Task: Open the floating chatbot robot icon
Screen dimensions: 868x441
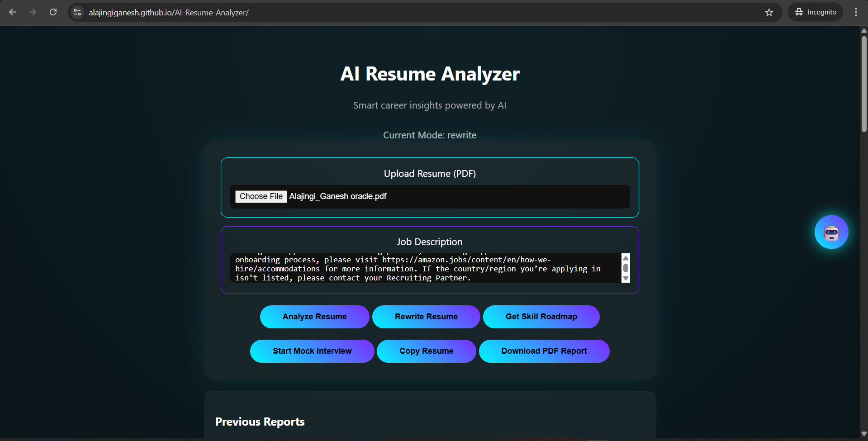Action: [831, 232]
